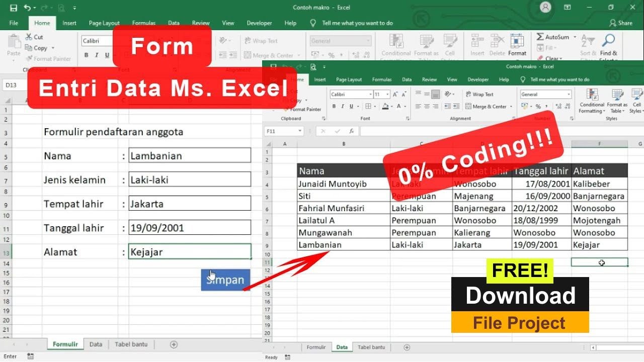Open font size 11 dropdown in front window
Image resolution: width=644 pixels, height=362 pixels.
(x=387, y=95)
